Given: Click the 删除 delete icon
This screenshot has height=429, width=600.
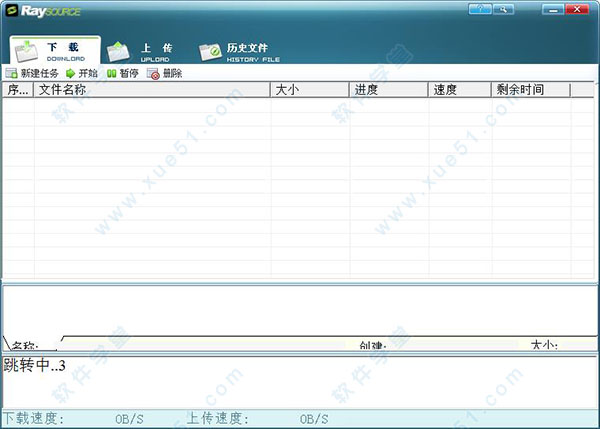Looking at the screenshot, I should (x=153, y=73).
